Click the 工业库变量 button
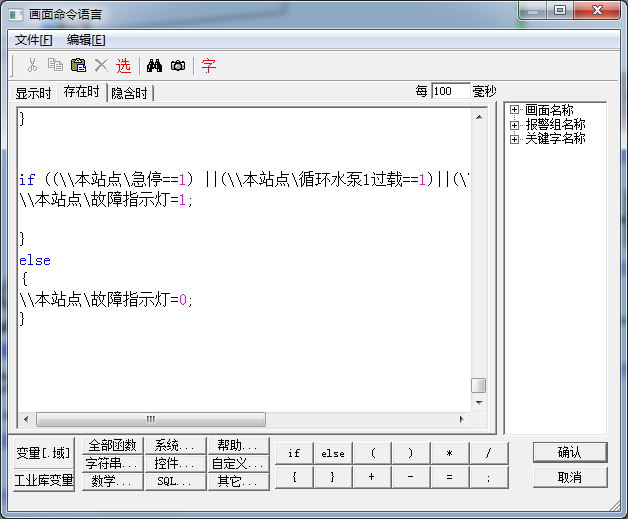 click(44, 480)
